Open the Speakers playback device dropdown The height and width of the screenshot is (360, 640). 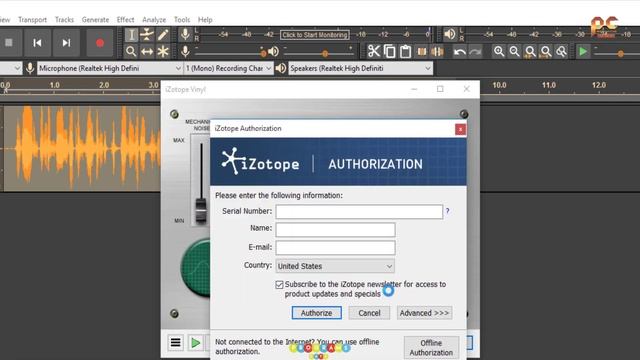pyautogui.click(x=360, y=68)
